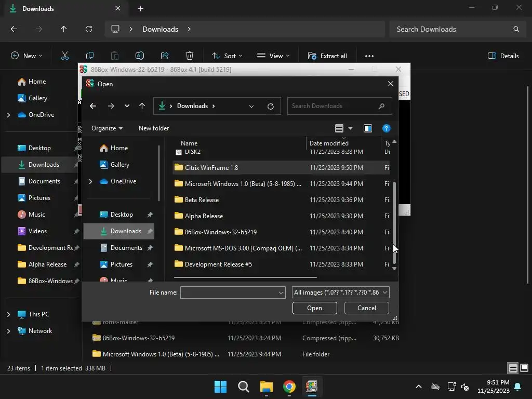Open the notification bell in system tray
The height and width of the screenshot is (399, 532).
[x=517, y=387]
